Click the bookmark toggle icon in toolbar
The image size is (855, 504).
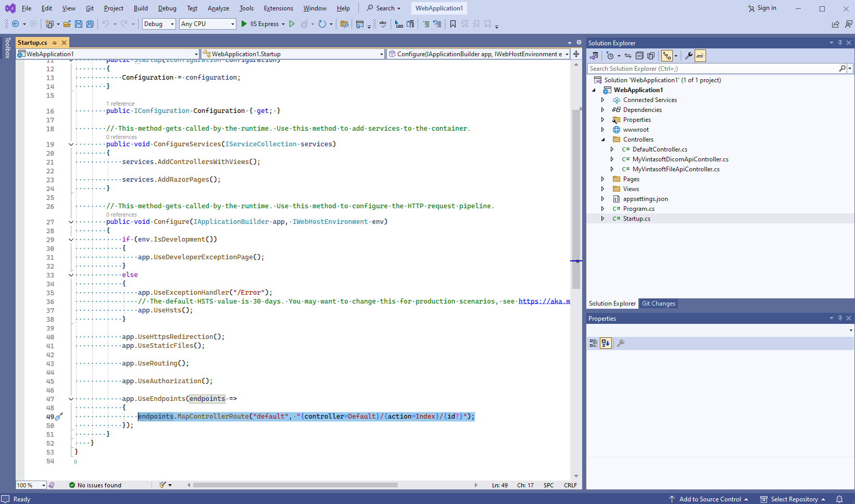coord(453,24)
